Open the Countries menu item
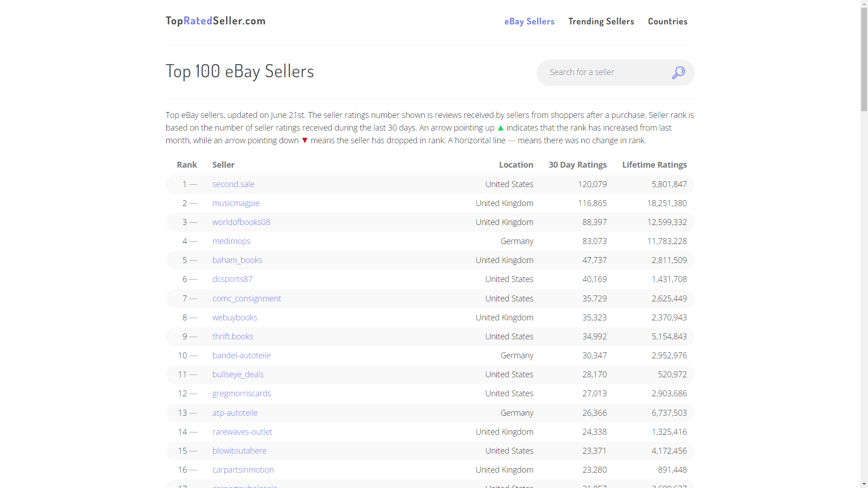The image size is (868, 488). [x=667, y=21]
